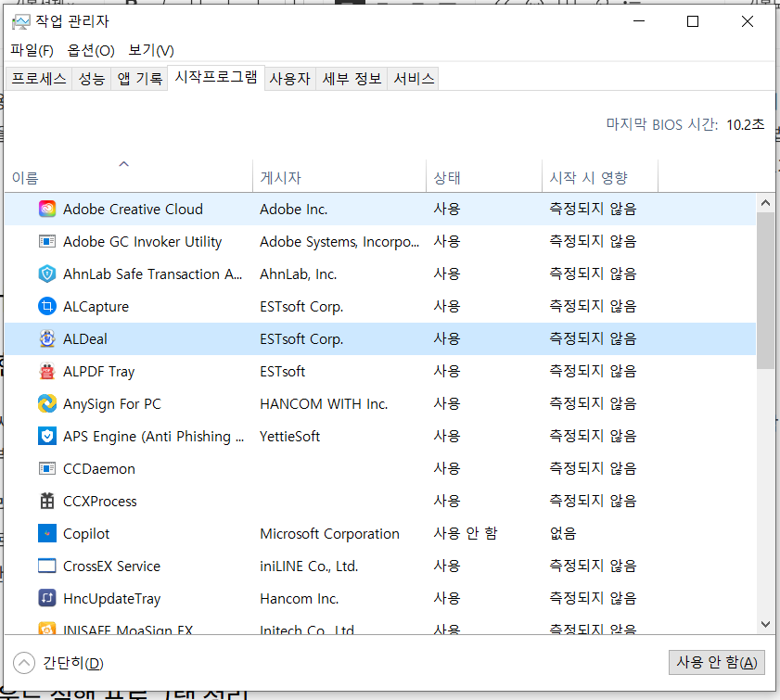Screen dimensions: 780x700
Task: Click publisher AhnLab, Inc.
Action: (298, 274)
